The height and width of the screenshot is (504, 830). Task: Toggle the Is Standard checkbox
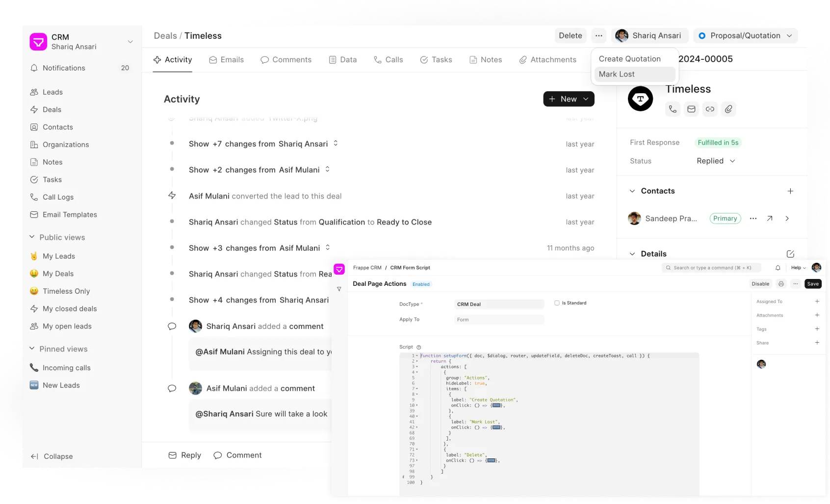point(557,303)
